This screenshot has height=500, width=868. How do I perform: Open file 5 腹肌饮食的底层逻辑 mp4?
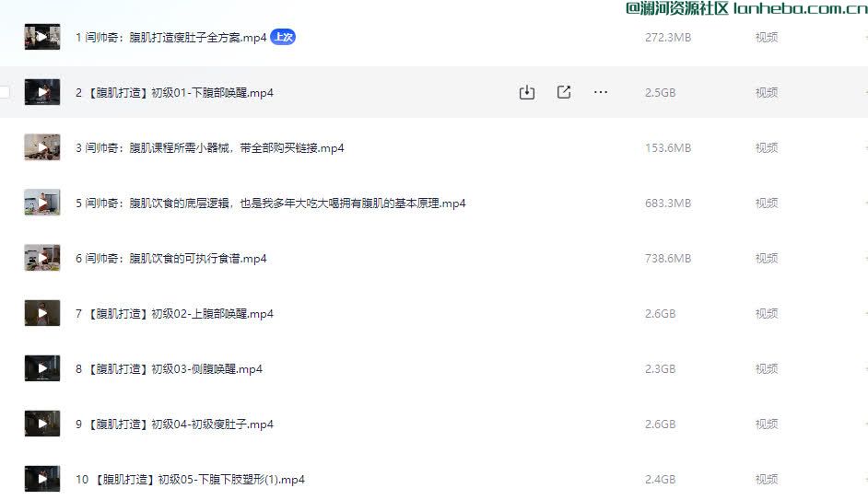click(x=271, y=203)
